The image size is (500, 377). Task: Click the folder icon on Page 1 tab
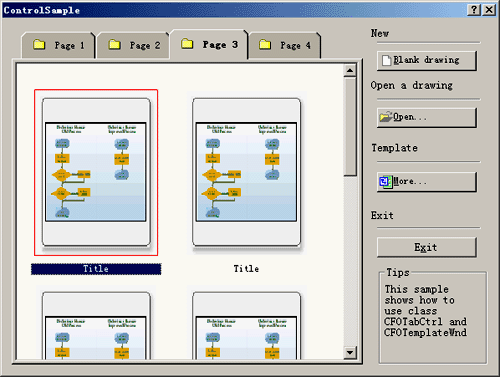pos(39,44)
